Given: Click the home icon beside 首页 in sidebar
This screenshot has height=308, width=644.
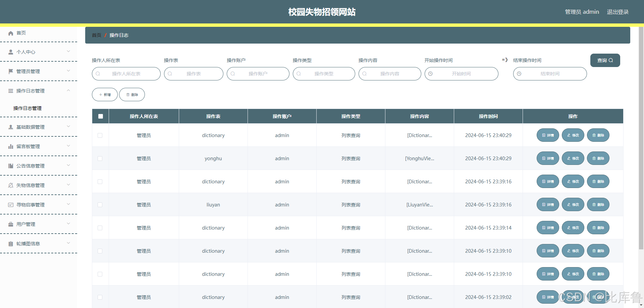Looking at the screenshot, I should click(x=11, y=33).
